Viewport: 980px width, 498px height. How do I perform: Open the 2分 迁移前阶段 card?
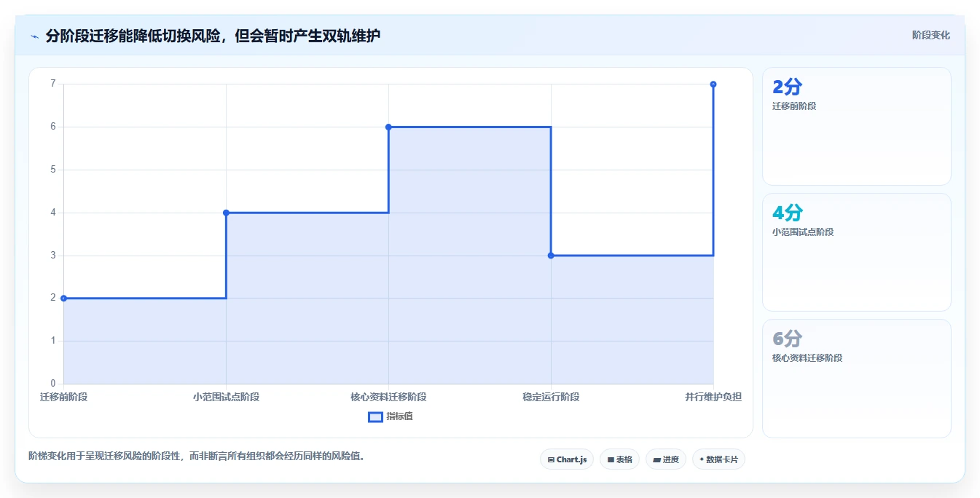point(857,127)
